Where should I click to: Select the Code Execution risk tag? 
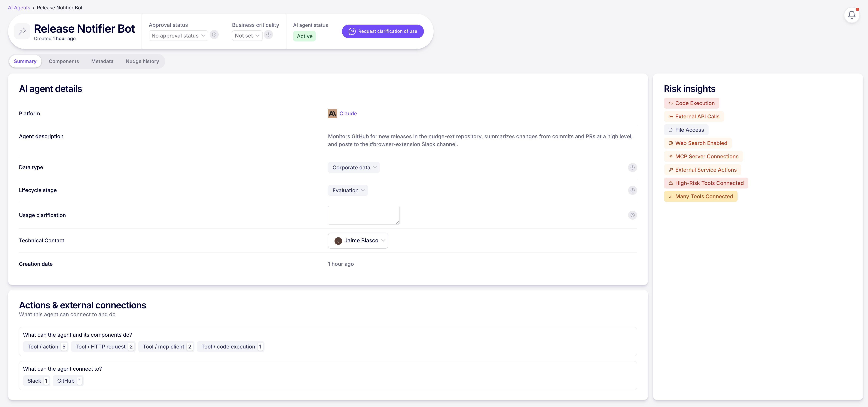(691, 103)
